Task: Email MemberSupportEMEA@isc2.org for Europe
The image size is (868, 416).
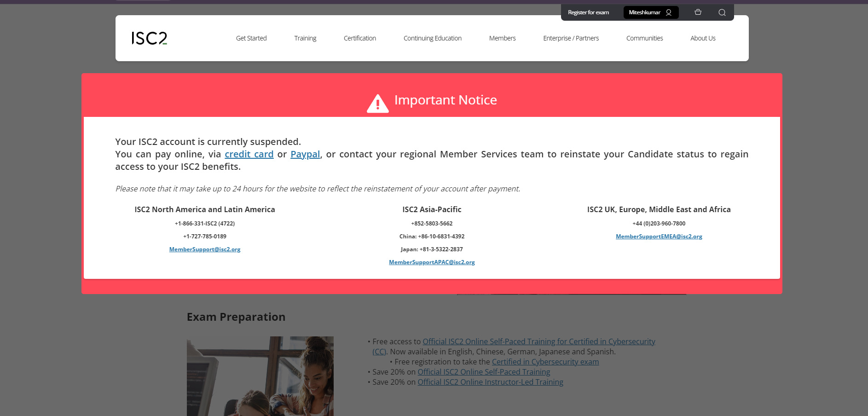Action: tap(659, 236)
